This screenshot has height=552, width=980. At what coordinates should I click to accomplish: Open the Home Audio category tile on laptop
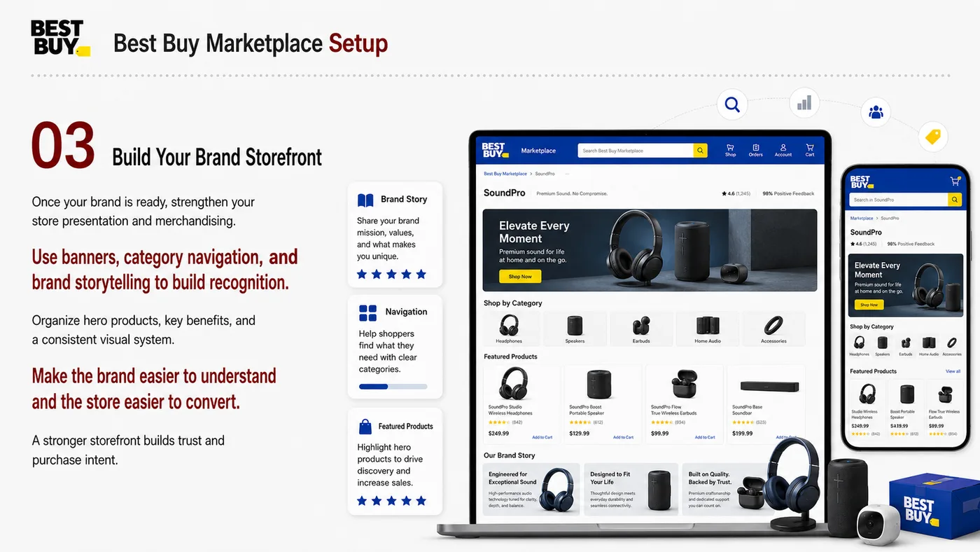[708, 329]
